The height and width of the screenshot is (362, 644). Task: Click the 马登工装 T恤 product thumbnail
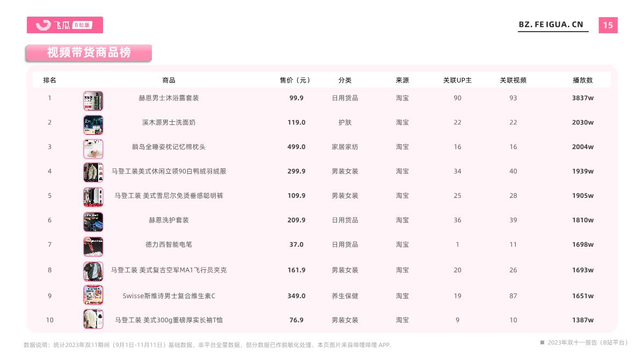pyautogui.click(x=93, y=320)
